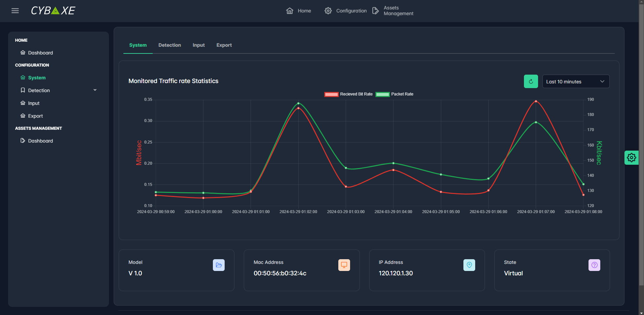Switch to the Detection tab

click(x=169, y=45)
